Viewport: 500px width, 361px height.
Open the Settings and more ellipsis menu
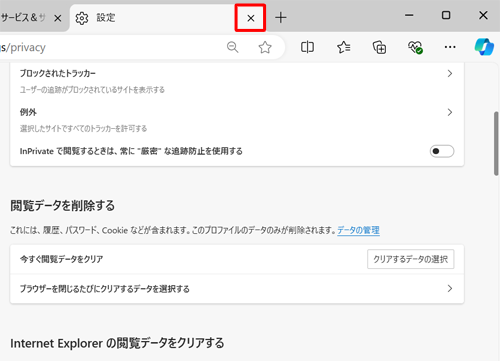[450, 47]
